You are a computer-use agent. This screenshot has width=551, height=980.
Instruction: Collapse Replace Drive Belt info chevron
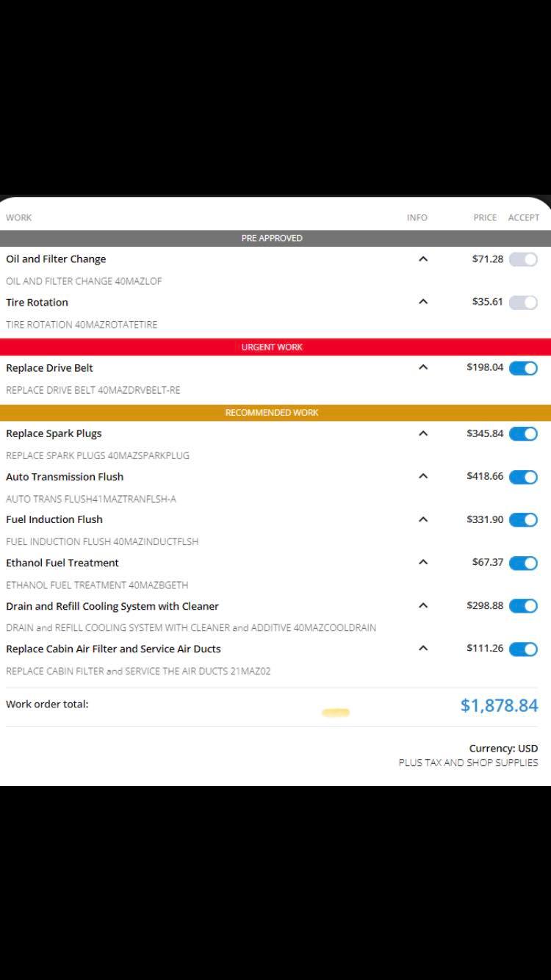tap(423, 367)
